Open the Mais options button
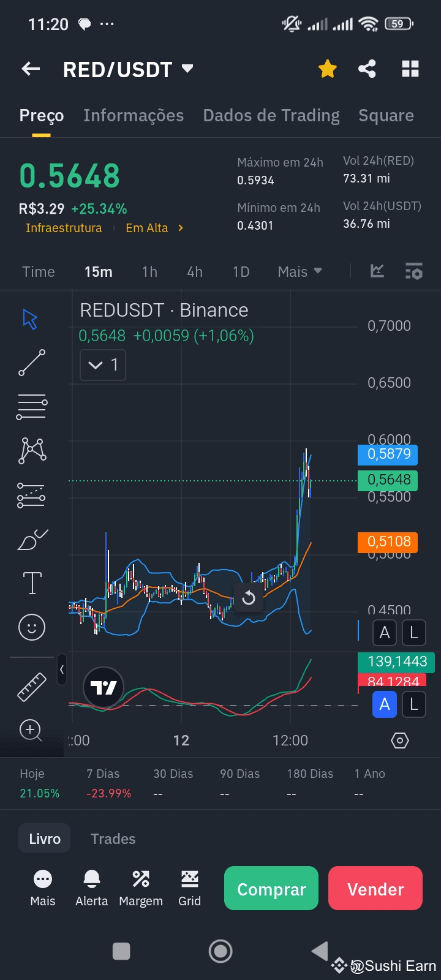 pyautogui.click(x=43, y=888)
